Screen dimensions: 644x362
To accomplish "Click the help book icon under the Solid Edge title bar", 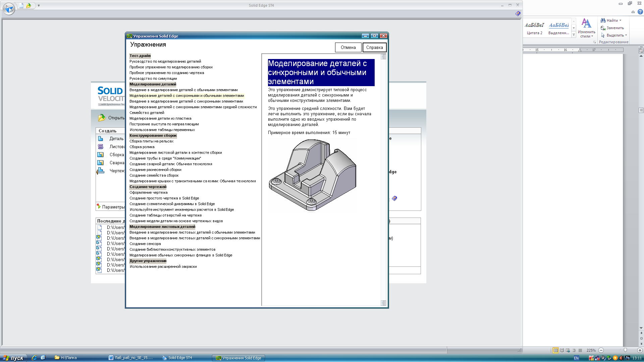I will pyautogui.click(x=518, y=14).
